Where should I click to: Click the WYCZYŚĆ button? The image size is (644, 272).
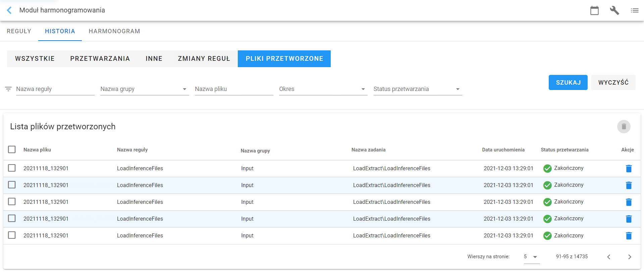[x=613, y=83]
